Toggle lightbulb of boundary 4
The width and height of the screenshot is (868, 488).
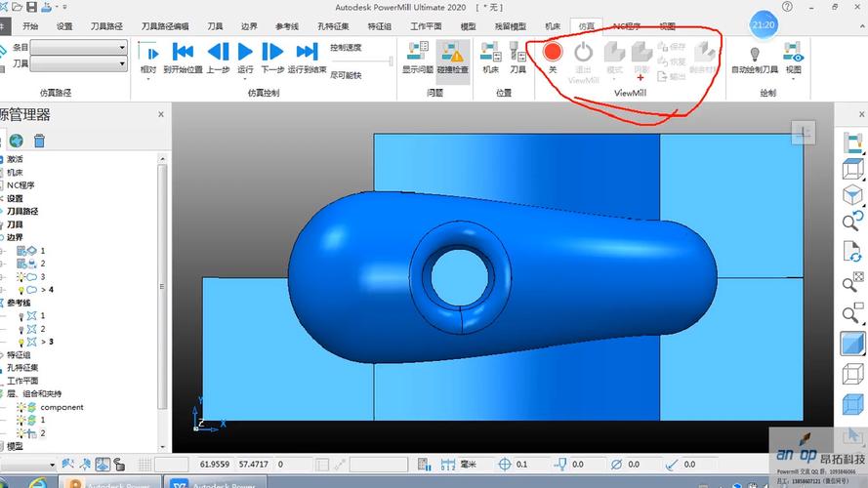pos(21,290)
